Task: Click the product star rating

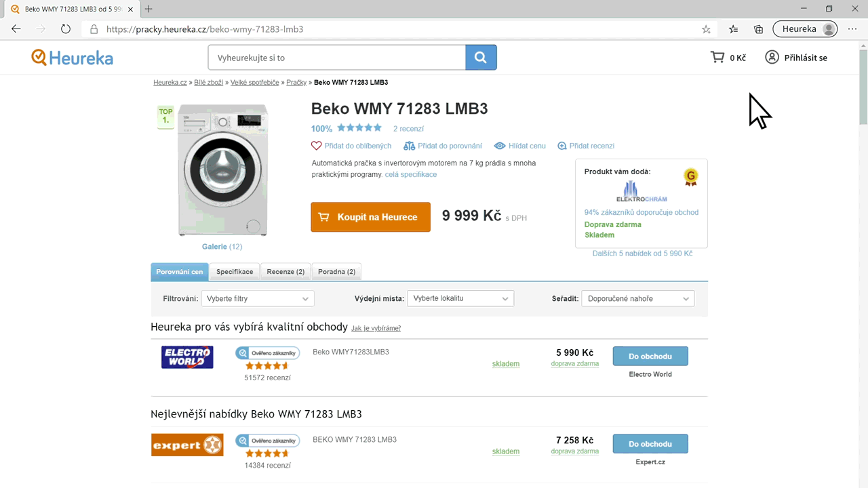Action: point(359,127)
